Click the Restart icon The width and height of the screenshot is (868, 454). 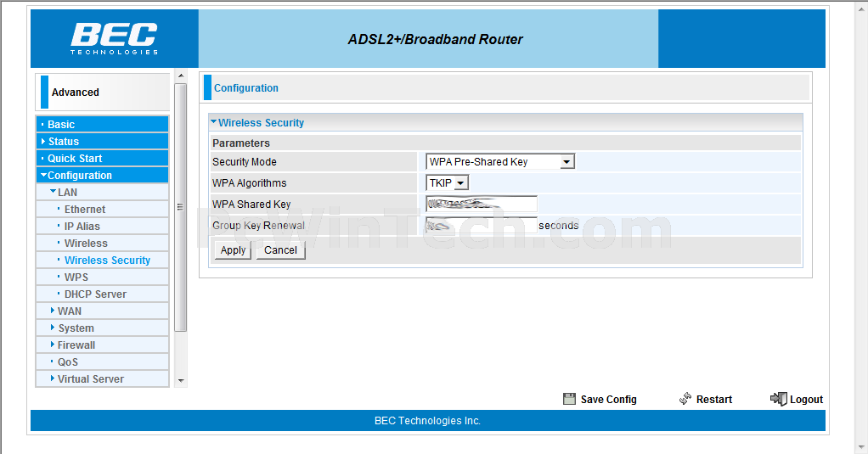coord(685,399)
